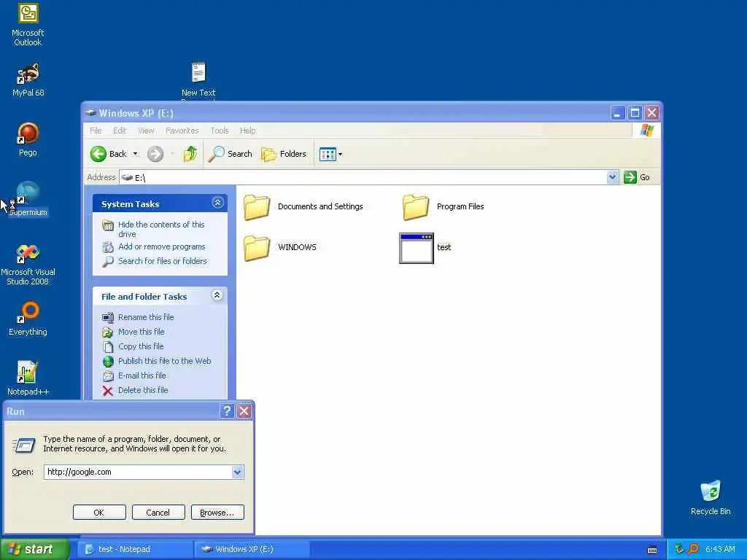Open the Search pane in Explorer
Image resolution: width=747 pixels, height=560 pixels.
[230, 154]
